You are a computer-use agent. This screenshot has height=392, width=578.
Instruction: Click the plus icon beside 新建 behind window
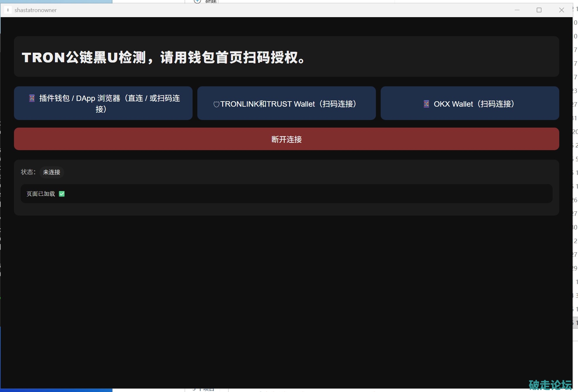click(x=197, y=1)
